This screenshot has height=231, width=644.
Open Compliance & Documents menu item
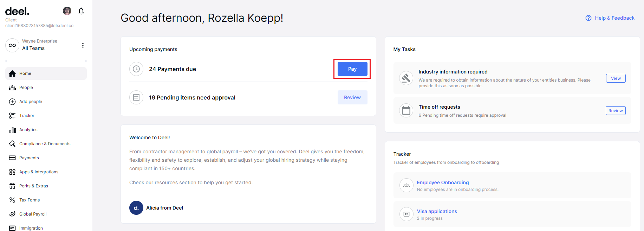(x=46, y=144)
